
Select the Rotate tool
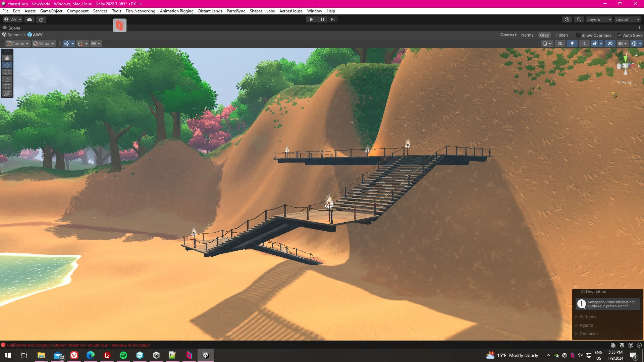7,72
